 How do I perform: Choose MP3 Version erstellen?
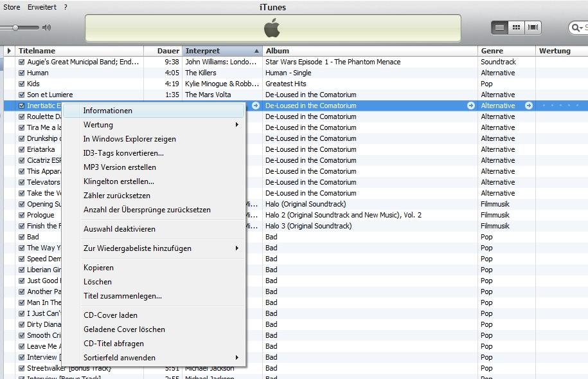pyautogui.click(x=154, y=167)
